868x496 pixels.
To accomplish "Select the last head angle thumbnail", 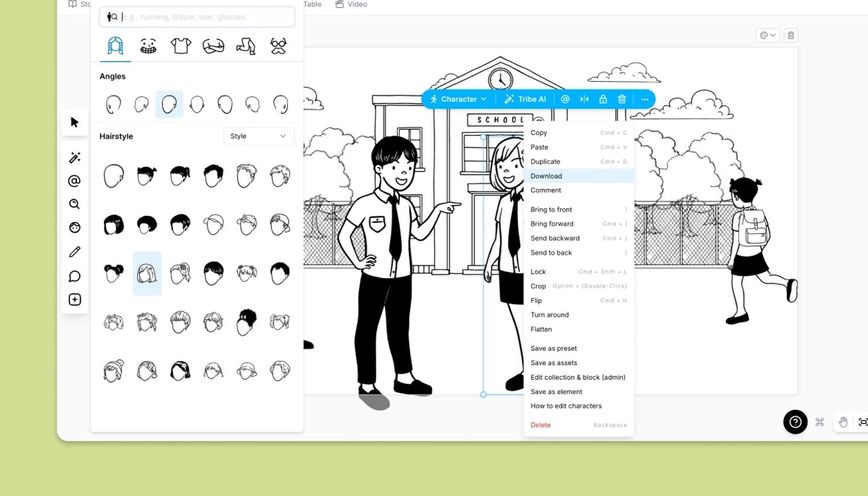I will click(280, 104).
